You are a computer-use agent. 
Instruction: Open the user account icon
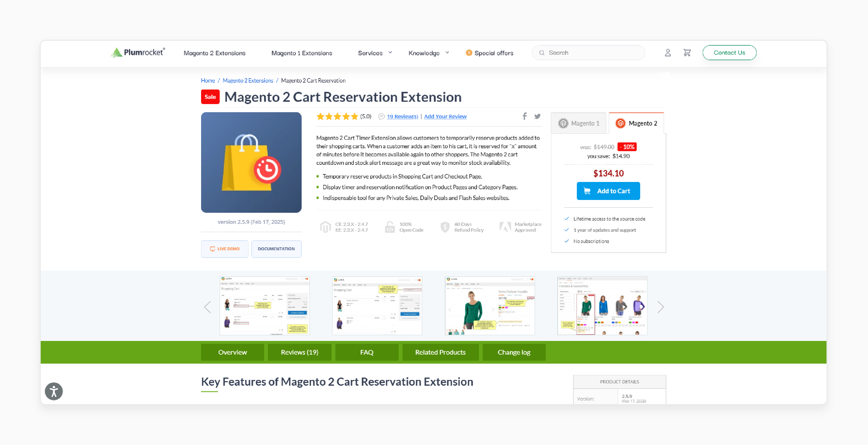click(x=667, y=53)
